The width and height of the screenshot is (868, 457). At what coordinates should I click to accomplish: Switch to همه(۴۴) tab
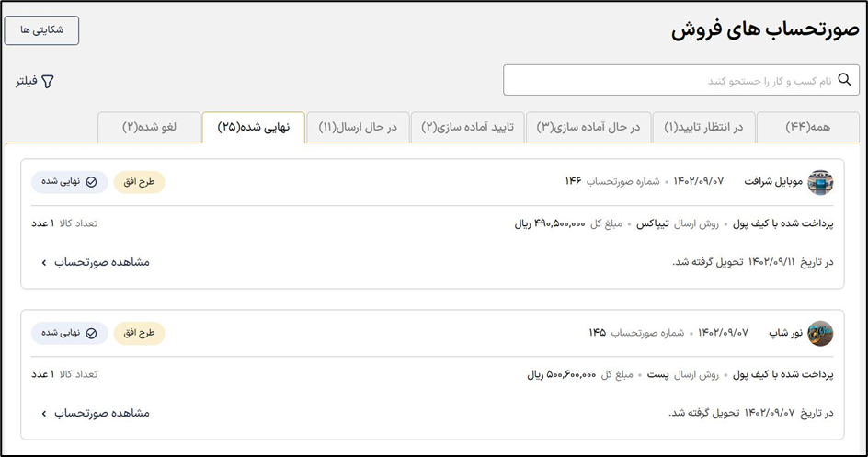(807, 127)
